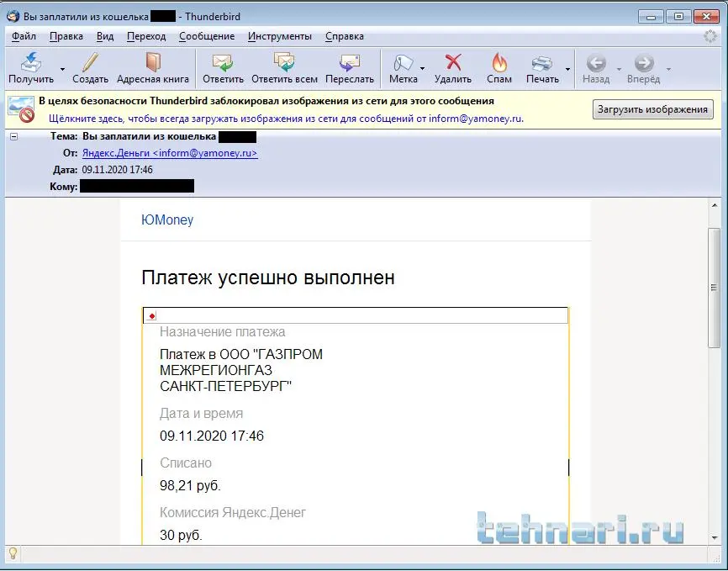The height and width of the screenshot is (571, 728).
Task: Open the Инструменты menu
Action: tap(280, 36)
